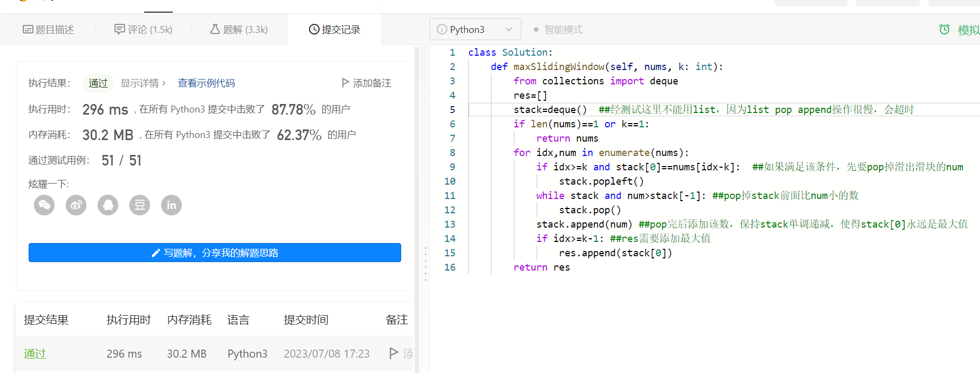Click the green alarm clock icon
This screenshot has height=373, width=980.
[944, 30]
